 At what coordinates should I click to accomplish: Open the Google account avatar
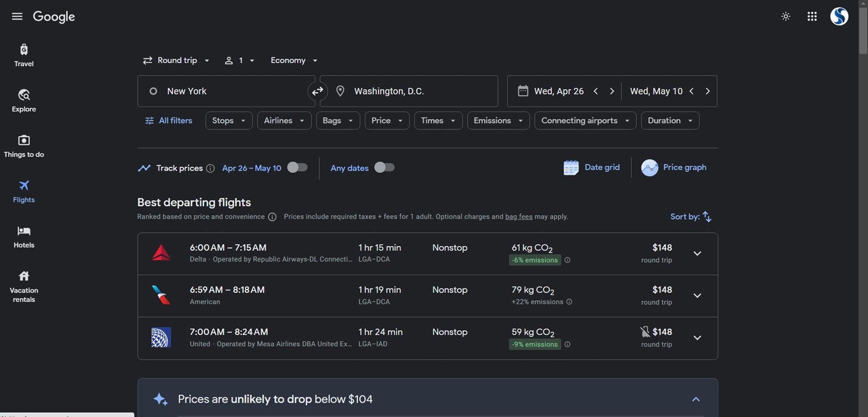click(839, 17)
